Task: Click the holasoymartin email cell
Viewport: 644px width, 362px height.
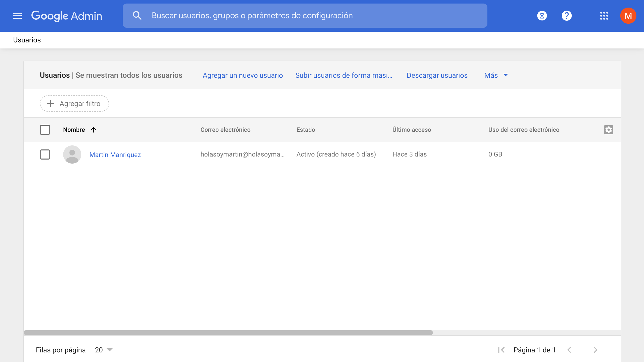Action: tap(242, 154)
